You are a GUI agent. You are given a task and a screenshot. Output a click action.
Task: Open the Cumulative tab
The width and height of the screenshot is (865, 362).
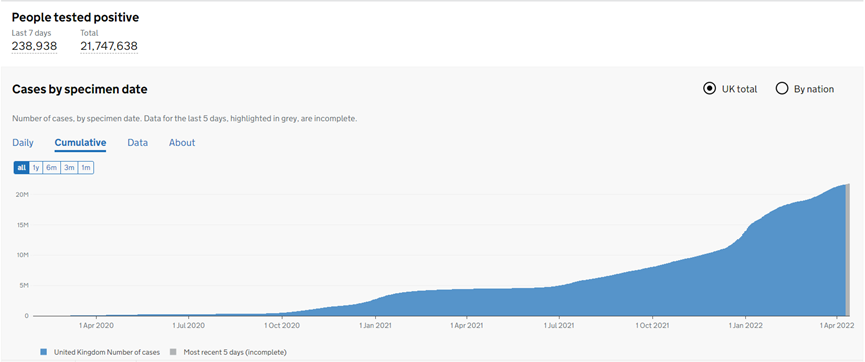[x=81, y=143]
